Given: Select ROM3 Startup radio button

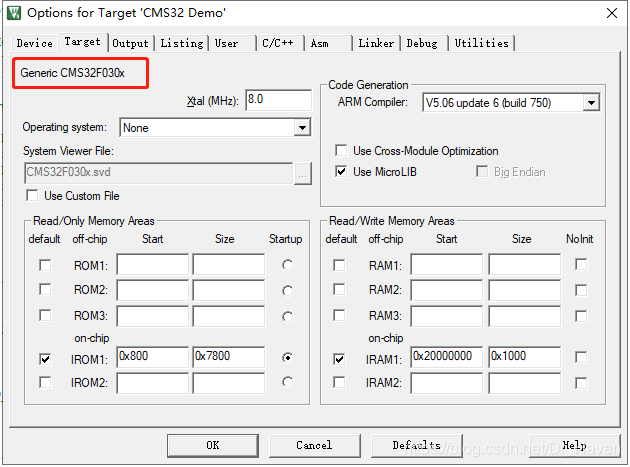Looking at the screenshot, I should 287,317.
